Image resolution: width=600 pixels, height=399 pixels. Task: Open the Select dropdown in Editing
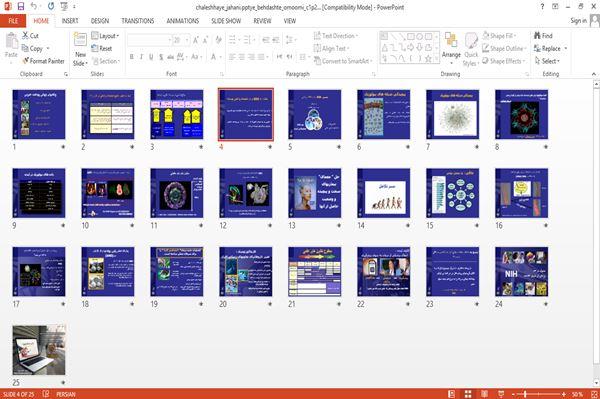547,61
